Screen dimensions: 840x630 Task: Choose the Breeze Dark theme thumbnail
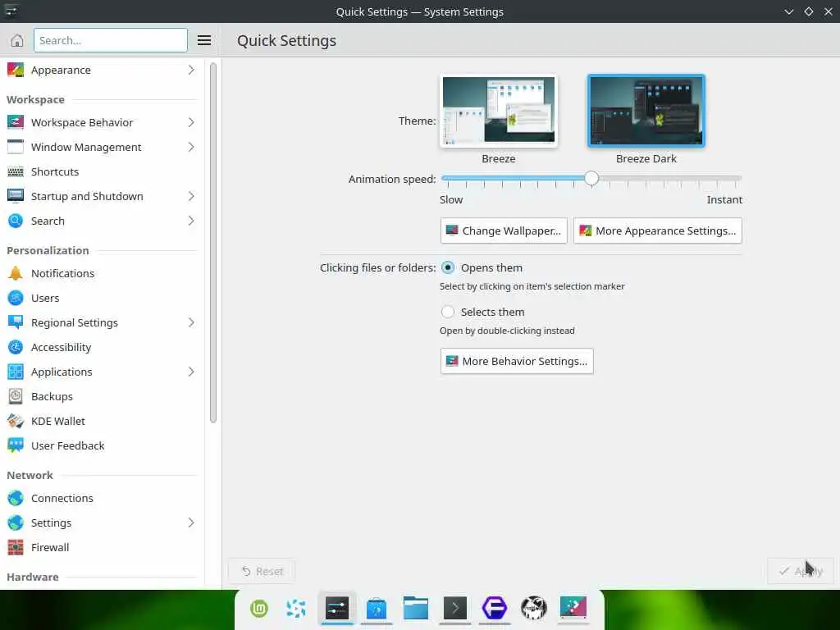tap(646, 111)
